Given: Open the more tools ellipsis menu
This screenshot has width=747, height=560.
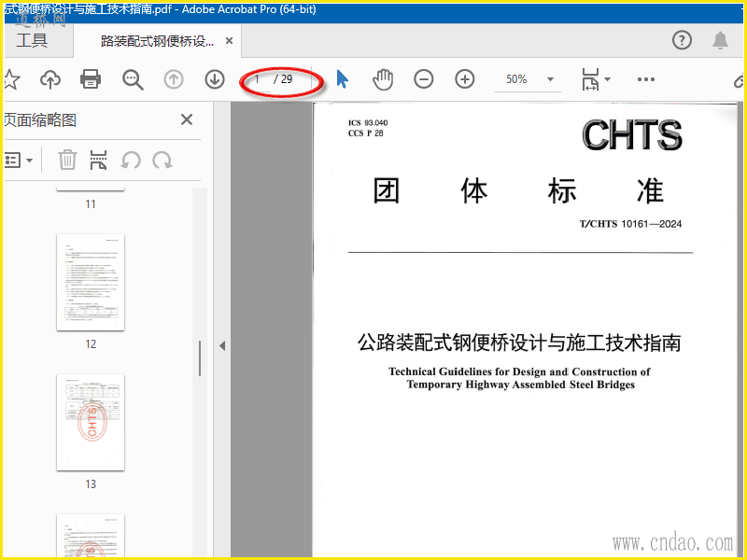Looking at the screenshot, I should pos(646,79).
